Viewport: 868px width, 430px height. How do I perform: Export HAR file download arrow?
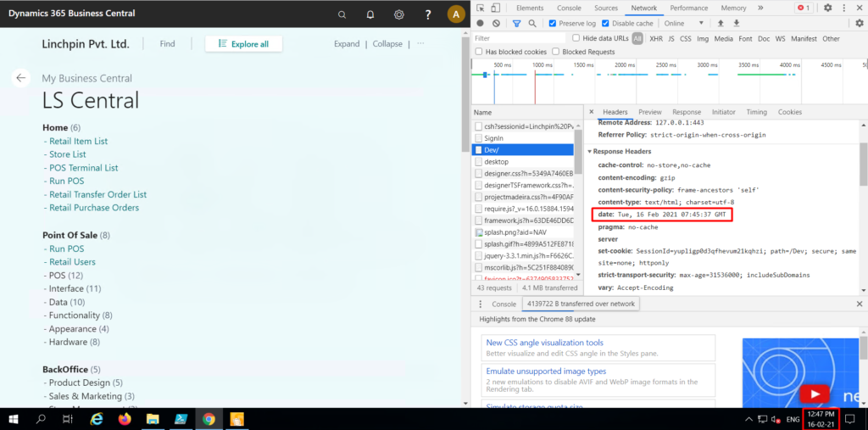pyautogui.click(x=737, y=23)
